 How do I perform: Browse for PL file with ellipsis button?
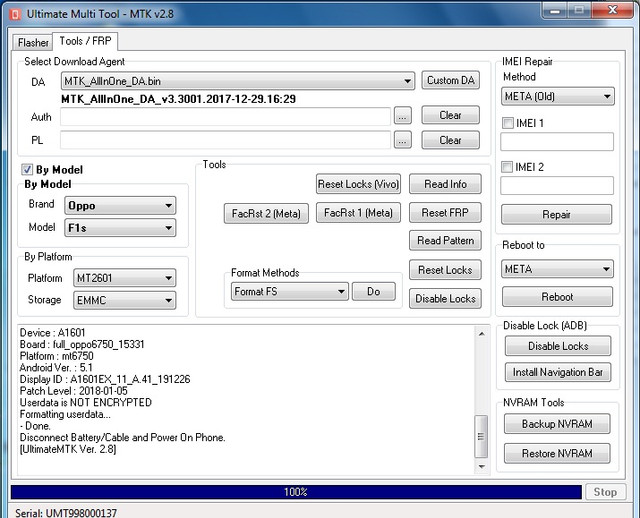[x=402, y=140]
